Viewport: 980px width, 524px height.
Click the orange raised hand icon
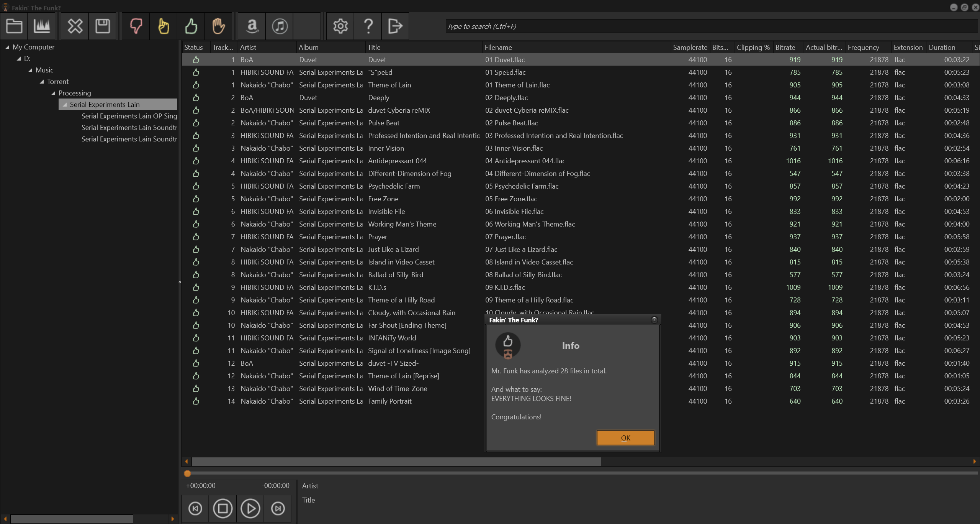[x=219, y=26]
